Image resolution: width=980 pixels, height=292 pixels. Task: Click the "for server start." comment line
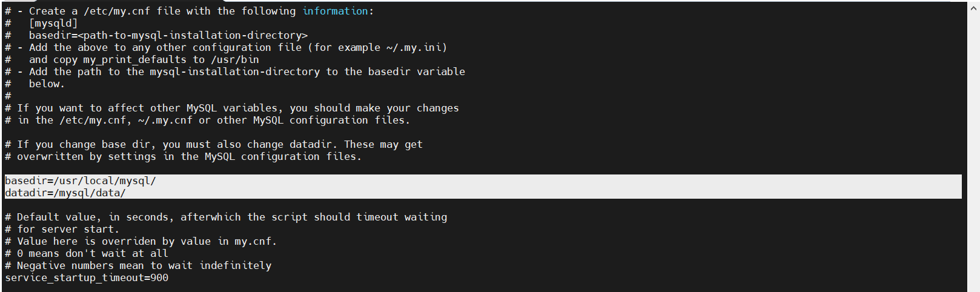pyautogui.click(x=68, y=229)
